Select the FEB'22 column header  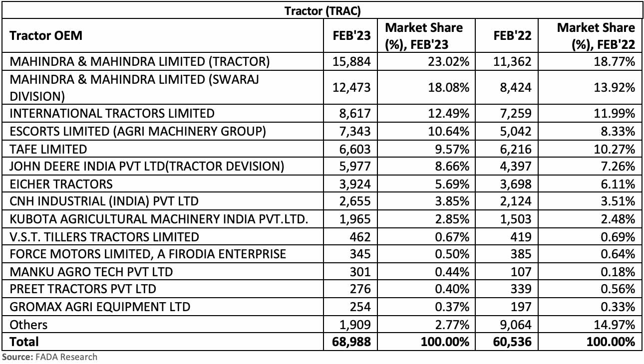point(512,35)
